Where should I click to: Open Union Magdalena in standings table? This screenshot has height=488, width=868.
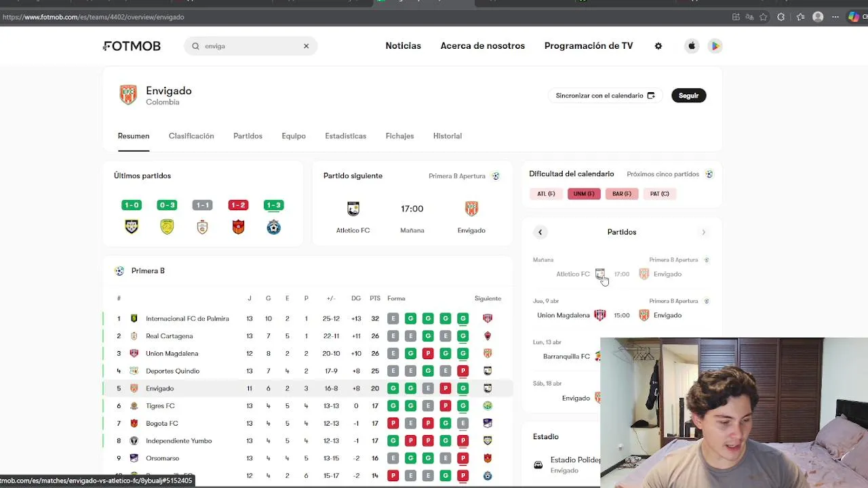click(308, 354)
